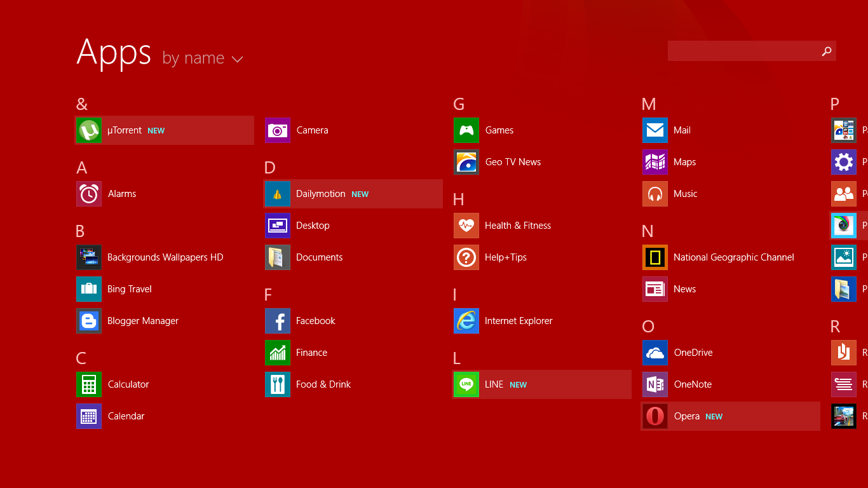Select the 'P' group header
868x488 pixels.
coord(835,104)
